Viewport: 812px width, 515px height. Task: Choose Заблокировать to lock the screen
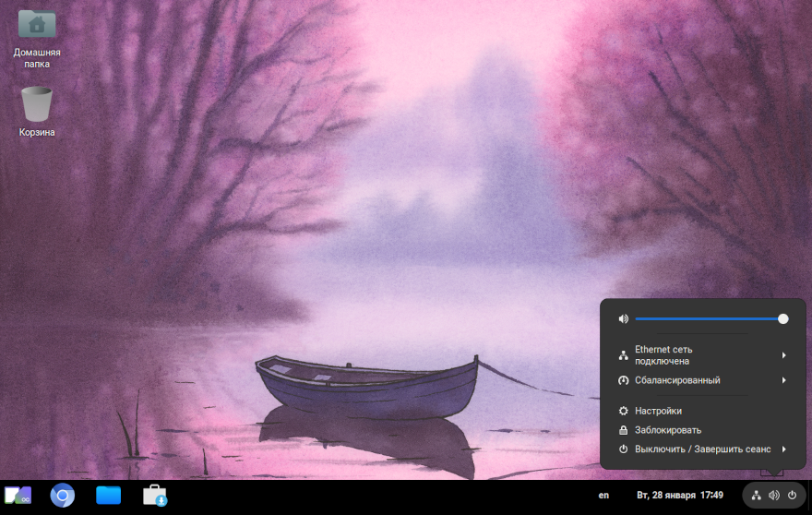(x=668, y=430)
